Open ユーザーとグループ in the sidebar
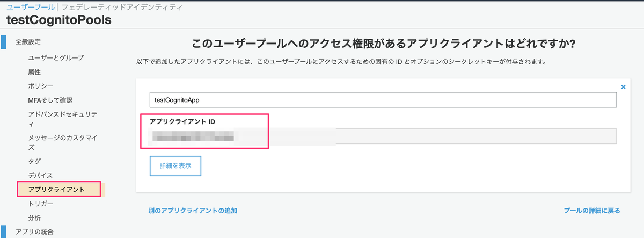 pos(56,57)
